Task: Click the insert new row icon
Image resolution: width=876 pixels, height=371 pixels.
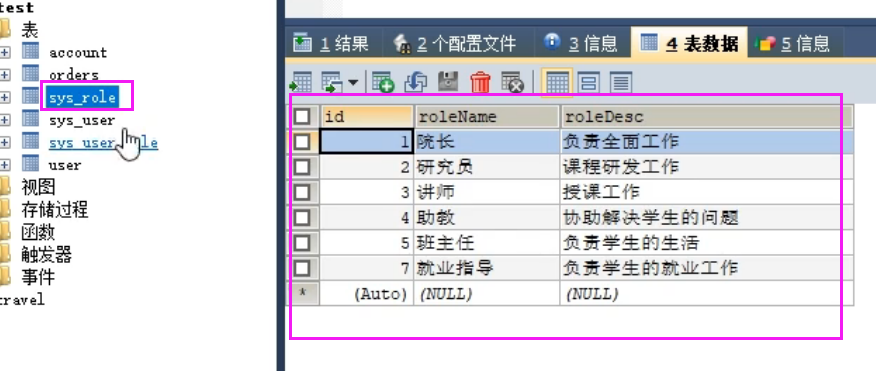Action: click(383, 82)
